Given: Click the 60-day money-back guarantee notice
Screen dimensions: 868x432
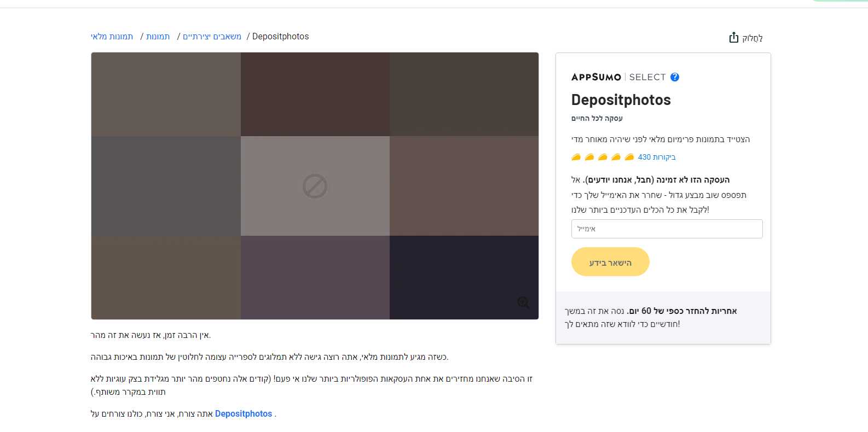Looking at the screenshot, I should pyautogui.click(x=651, y=318).
